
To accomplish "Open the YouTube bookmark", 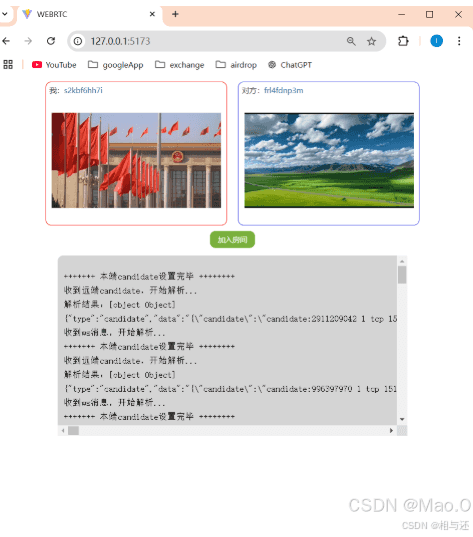I will point(54,65).
